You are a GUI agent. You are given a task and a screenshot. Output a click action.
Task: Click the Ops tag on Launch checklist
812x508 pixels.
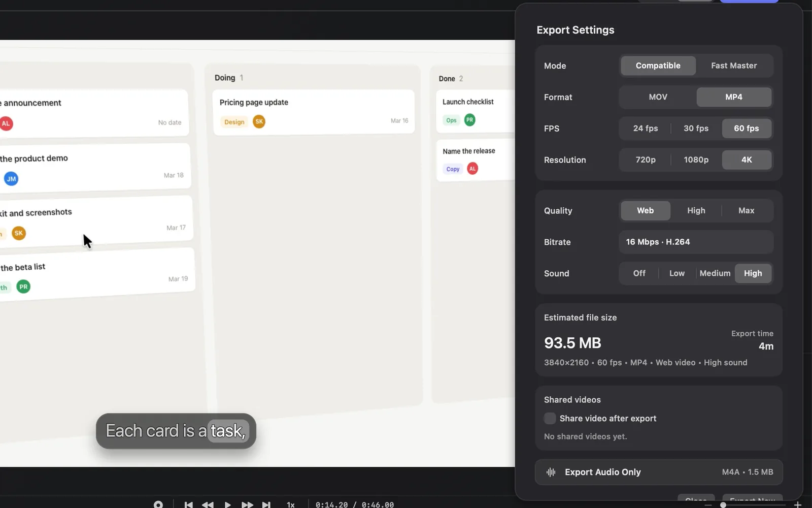tap(451, 120)
